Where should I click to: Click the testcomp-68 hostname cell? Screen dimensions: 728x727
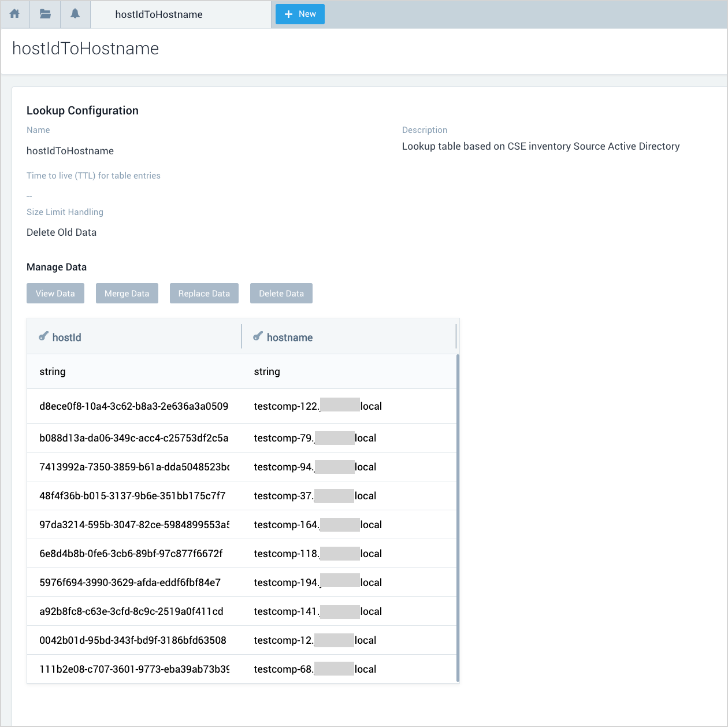pos(315,669)
